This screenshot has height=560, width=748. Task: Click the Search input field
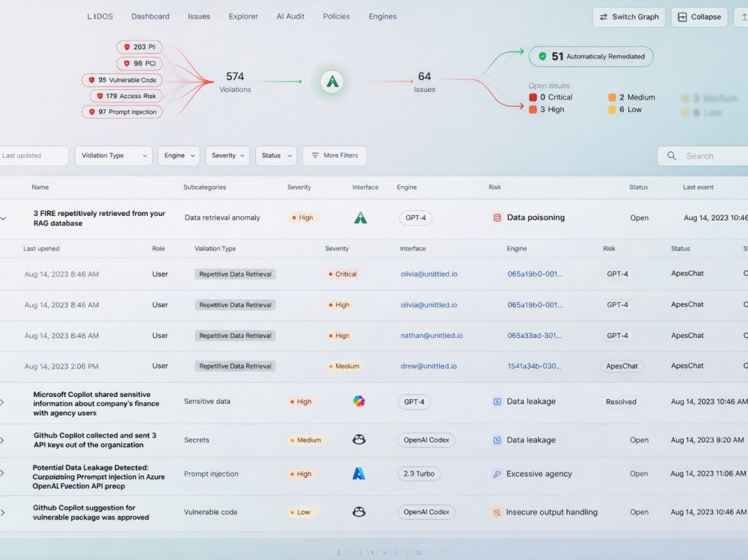point(702,156)
